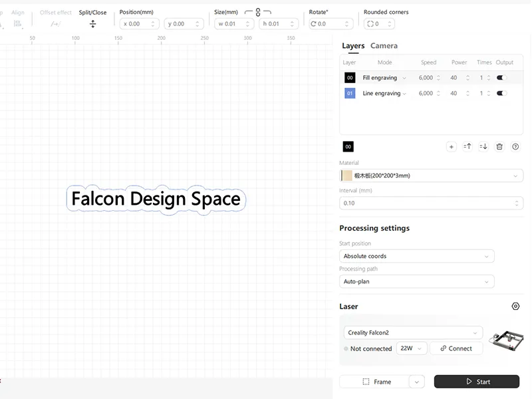
Task: Open Fill engraving mode dropdown
Action: point(384,78)
